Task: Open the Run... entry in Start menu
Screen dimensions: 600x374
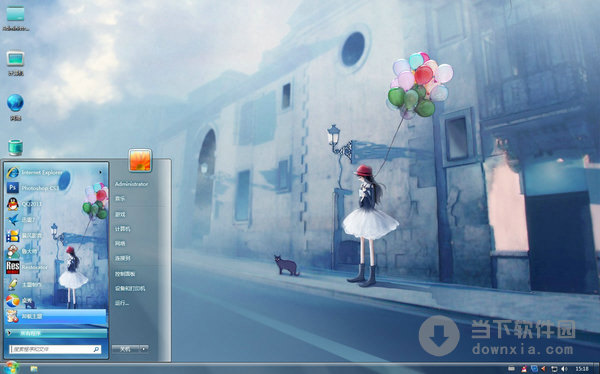Action: [122, 303]
